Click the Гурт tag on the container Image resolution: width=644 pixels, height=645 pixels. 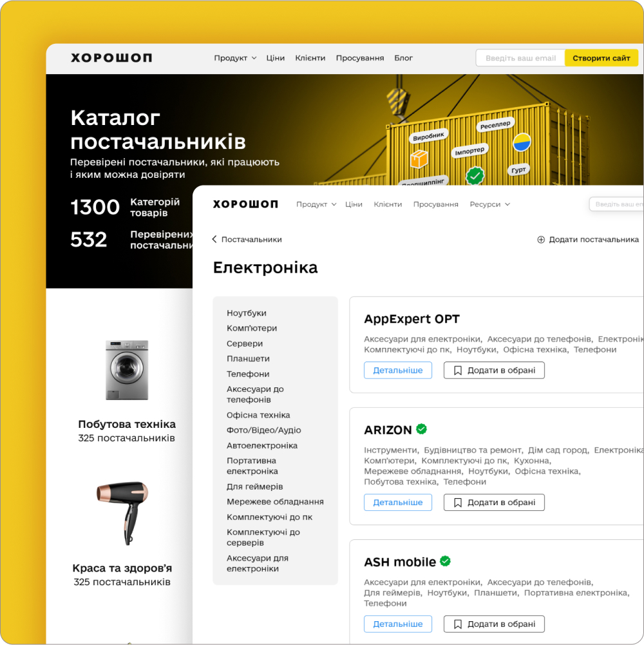click(x=518, y=170)
